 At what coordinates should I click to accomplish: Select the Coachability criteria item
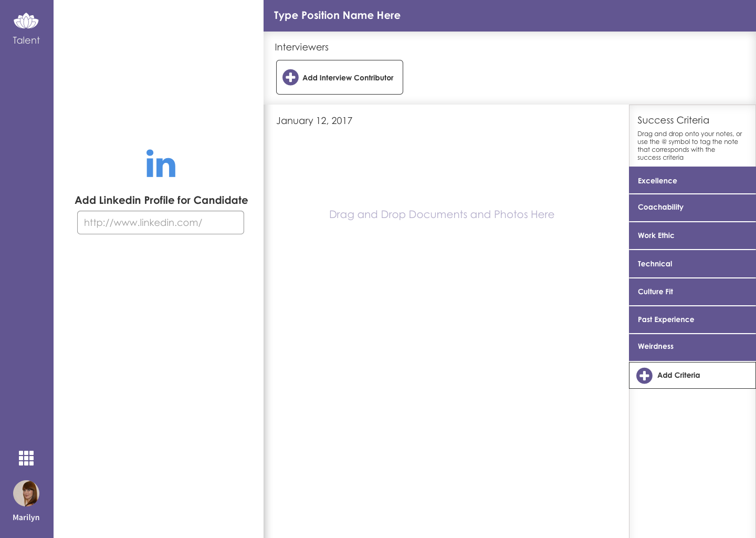(x=692, y=208)
